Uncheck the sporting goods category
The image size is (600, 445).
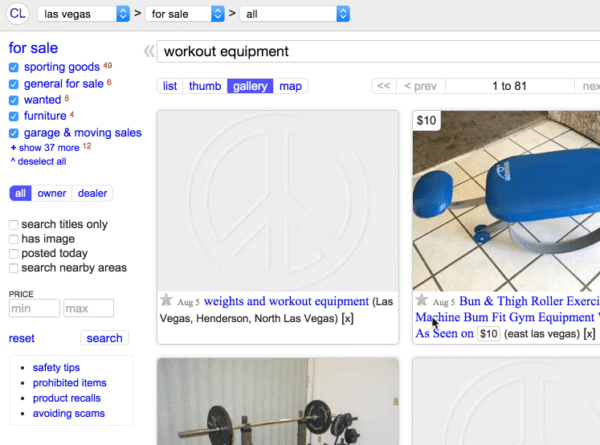tap(14, 68)
